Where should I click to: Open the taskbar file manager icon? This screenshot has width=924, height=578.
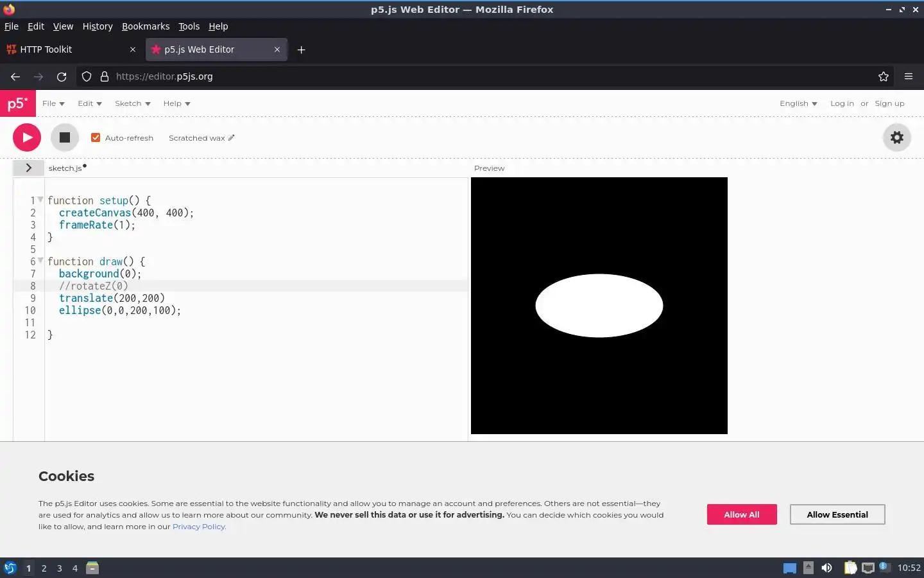[x=92, y=568]
